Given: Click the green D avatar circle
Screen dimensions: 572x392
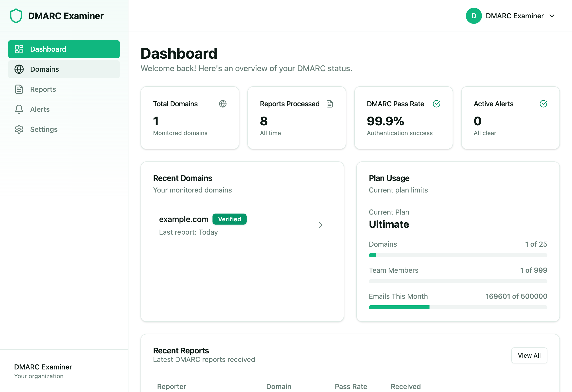Looking at the screenshot, I should coord(474,16).
